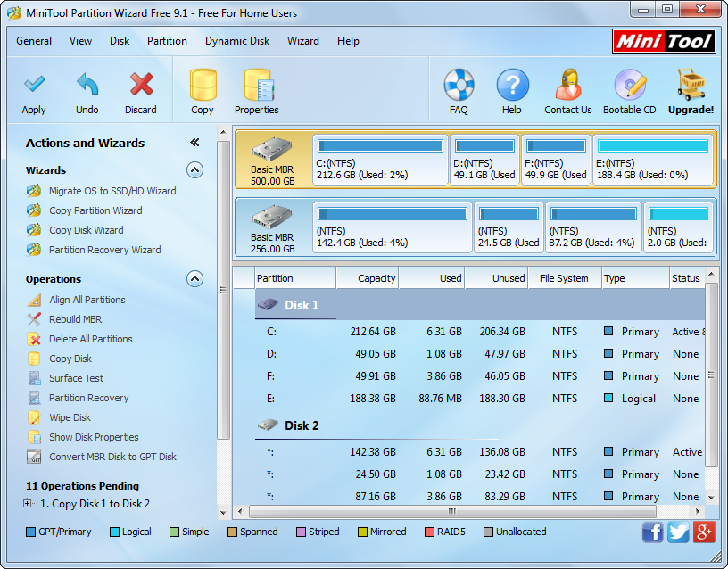Click the Migrate OS wizard icon
The width and height of the screenshot is (728, 569).
click(x=34, y=191)
